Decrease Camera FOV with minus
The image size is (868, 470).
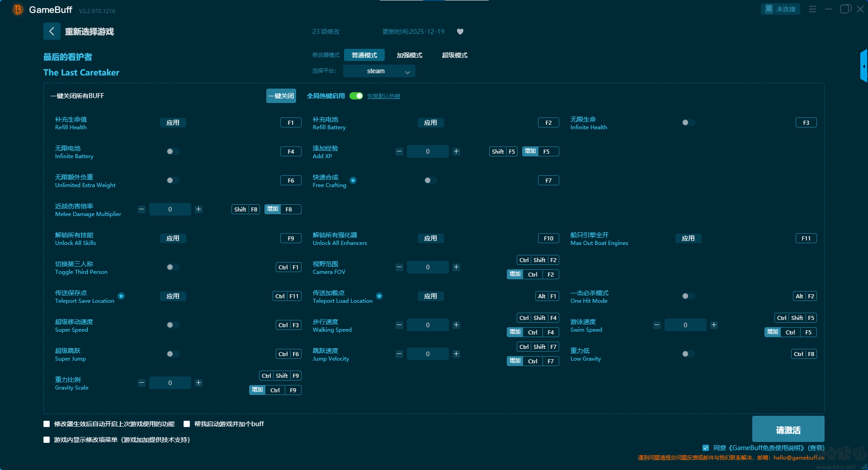[399, 267]
